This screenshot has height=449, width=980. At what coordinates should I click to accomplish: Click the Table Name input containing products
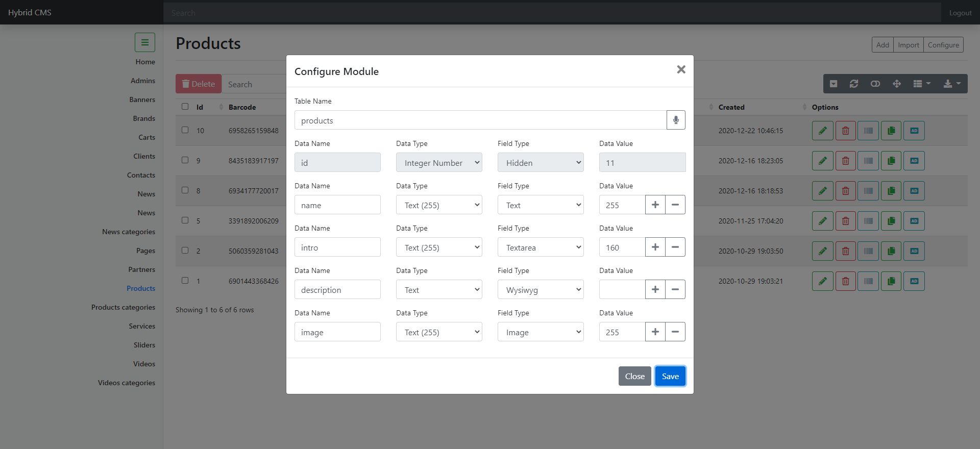480,120
